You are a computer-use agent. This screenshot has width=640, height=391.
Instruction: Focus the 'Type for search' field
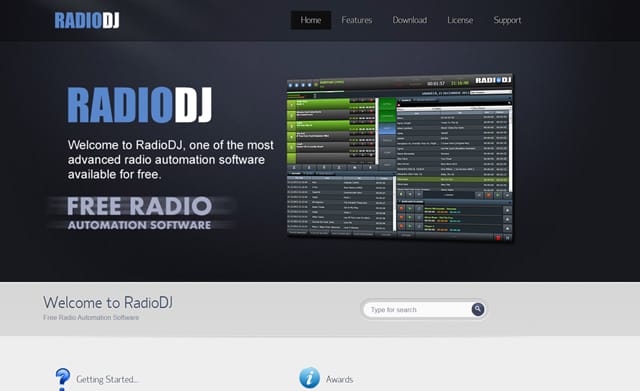[418, 309]
